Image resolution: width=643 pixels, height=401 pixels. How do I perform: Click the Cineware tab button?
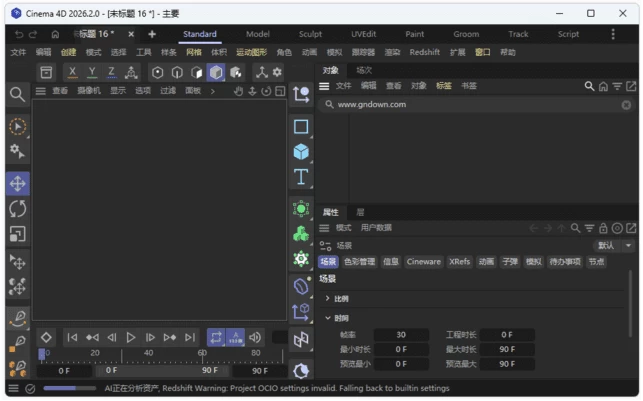coord(423,262)
